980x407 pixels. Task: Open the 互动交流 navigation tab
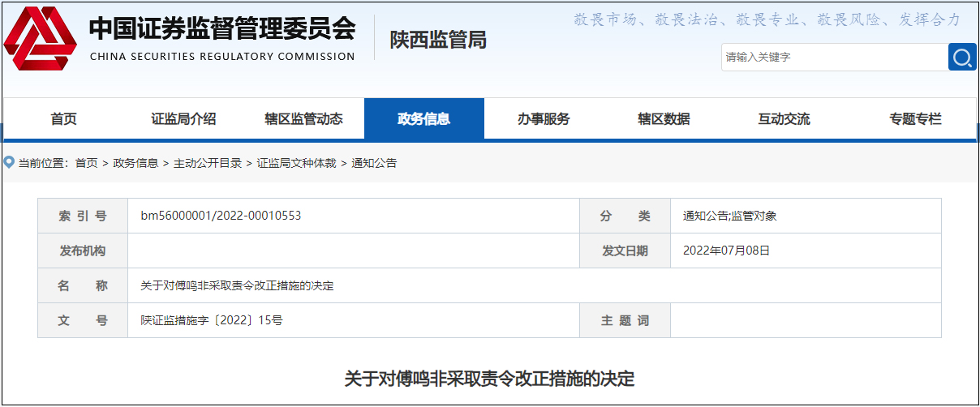click(784, 119)
